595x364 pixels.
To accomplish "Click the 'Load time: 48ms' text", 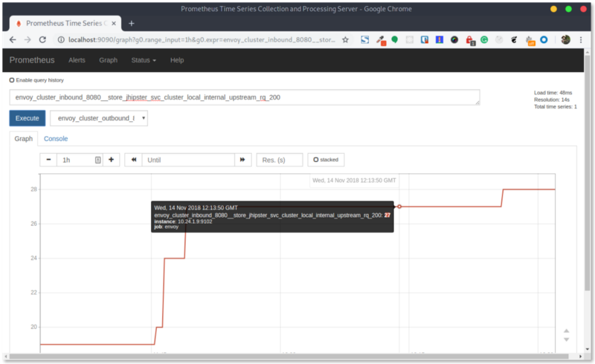I will pyautogui.click(x=553, y=93).
